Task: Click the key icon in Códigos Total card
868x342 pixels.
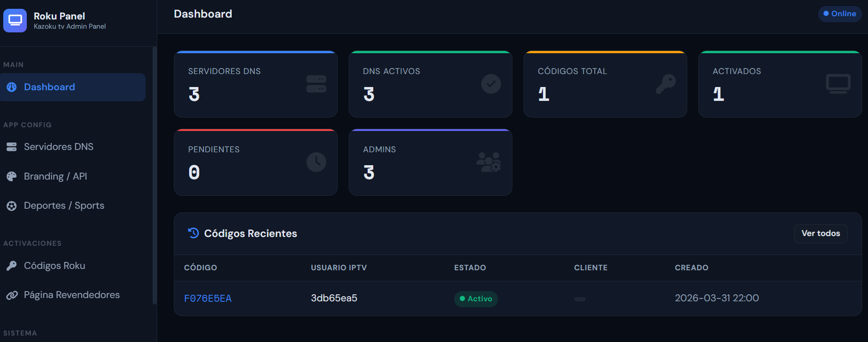Action: [x=665, y=84]
